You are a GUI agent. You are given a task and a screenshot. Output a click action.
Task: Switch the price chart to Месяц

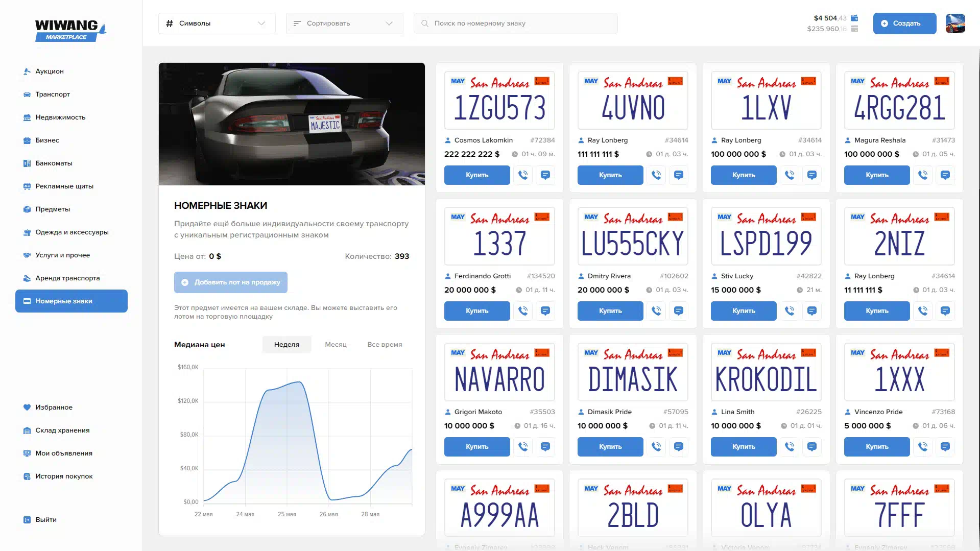(336, 345)
